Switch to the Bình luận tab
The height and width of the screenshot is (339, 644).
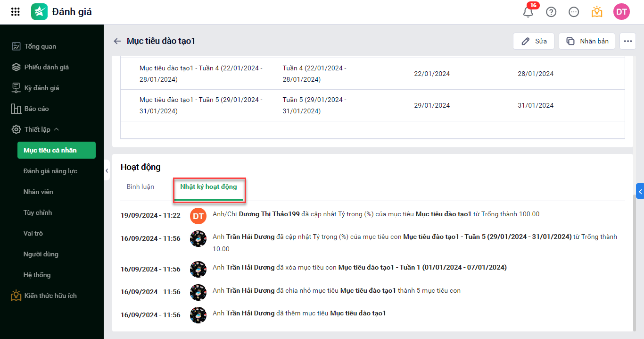140,186
